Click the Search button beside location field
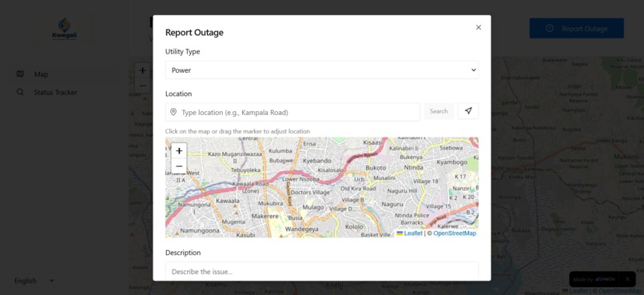 (x=439, y=111)
